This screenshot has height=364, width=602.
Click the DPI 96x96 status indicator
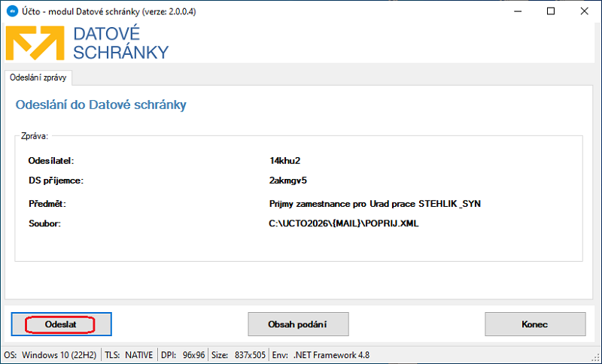(x=183, y=354)
